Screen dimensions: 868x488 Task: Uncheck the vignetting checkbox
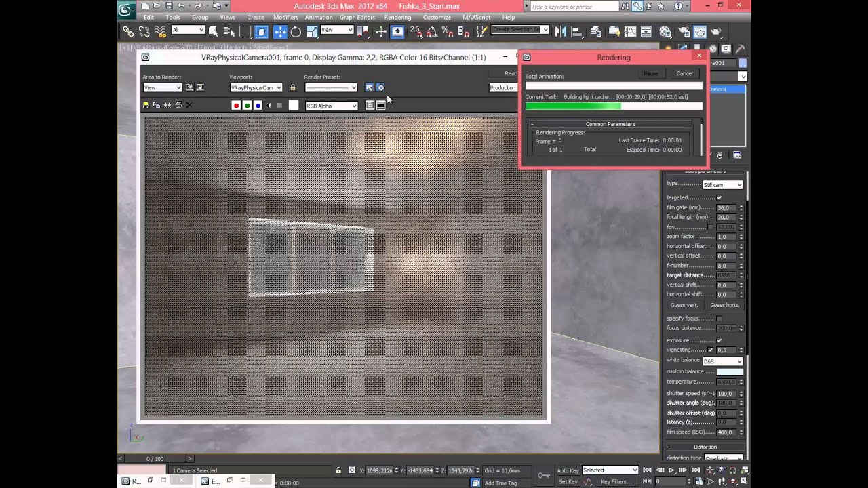(710, 350)
